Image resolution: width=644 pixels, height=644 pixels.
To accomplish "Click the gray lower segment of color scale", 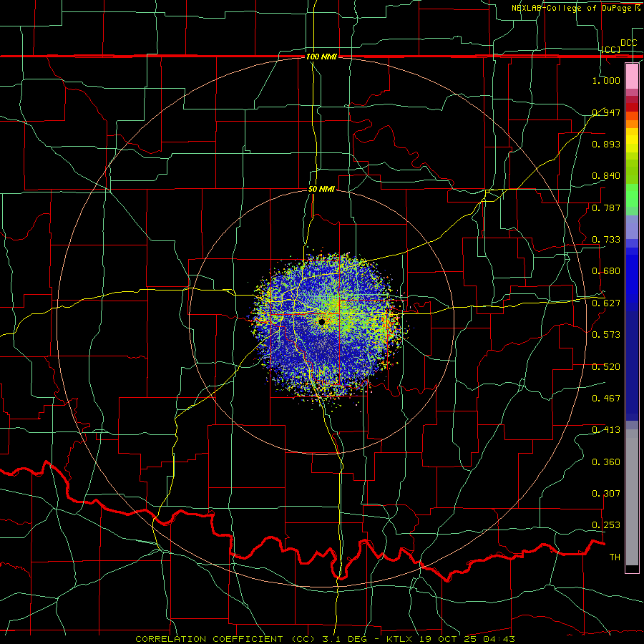I will pyautogui.click(x=632, y=497).
